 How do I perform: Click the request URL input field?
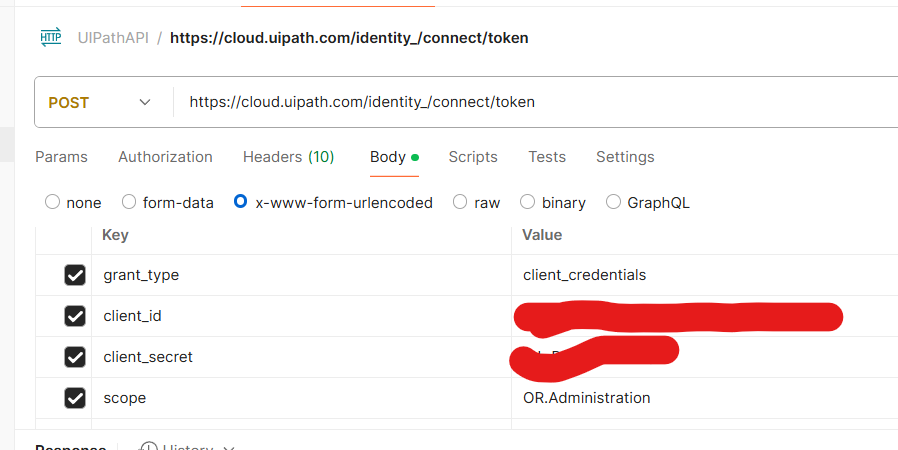[538, 102]
